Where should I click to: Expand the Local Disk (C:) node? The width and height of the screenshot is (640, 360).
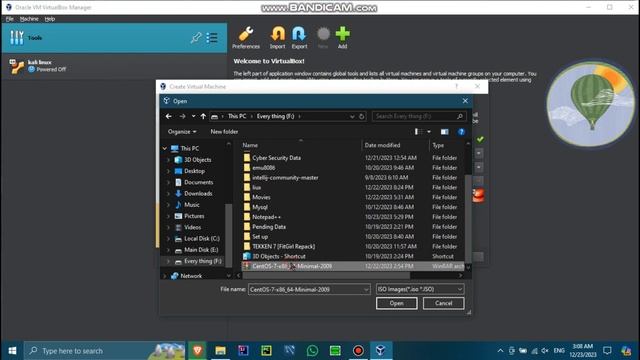pos(168,238)
